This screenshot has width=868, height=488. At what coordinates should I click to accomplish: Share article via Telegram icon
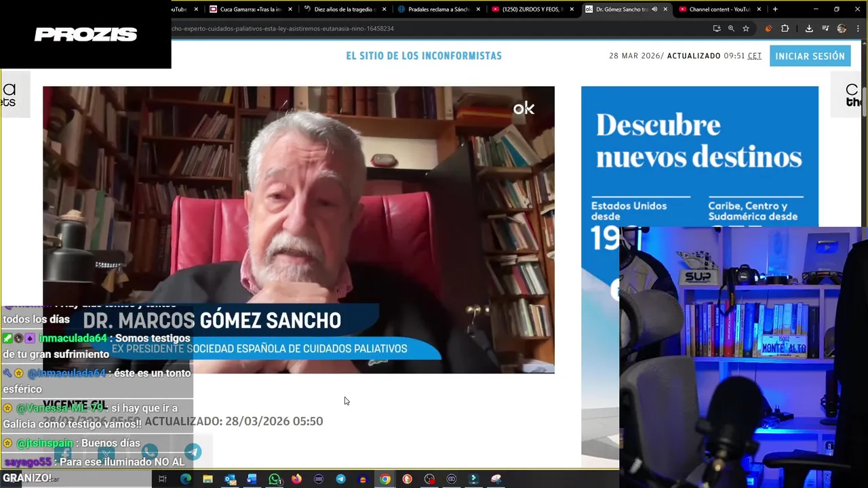tap(193, 452)
